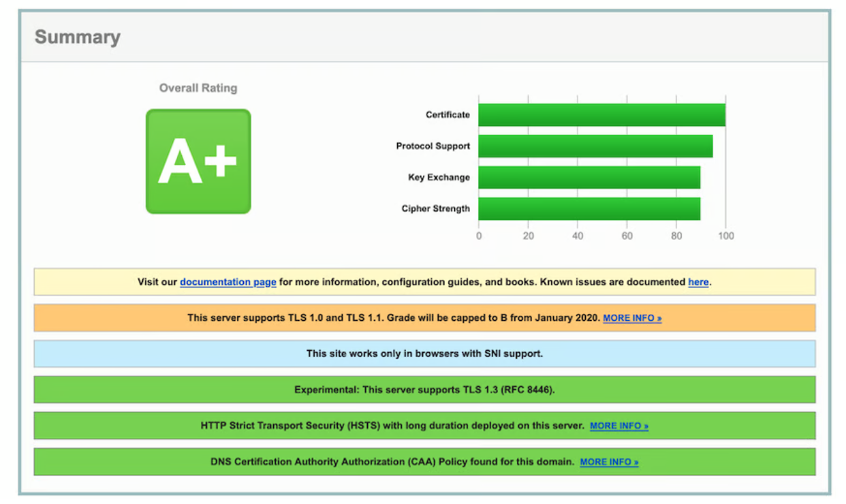Image resolution: width=846 pixels, height=504 pixels.
Task: Click the TLS 1.3 experimental notice text
Action: (x=424, y=390)
